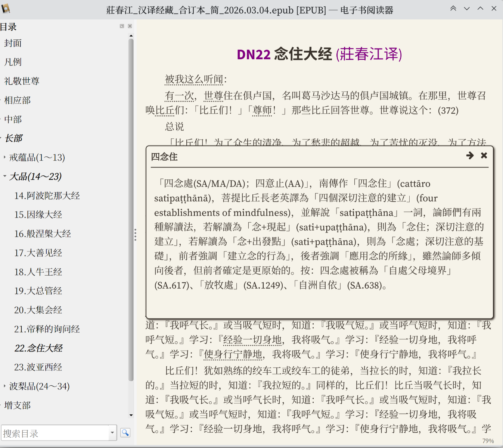503x448 pixels.
Task: Open chapter 17.大善见经
Action: 38,253
